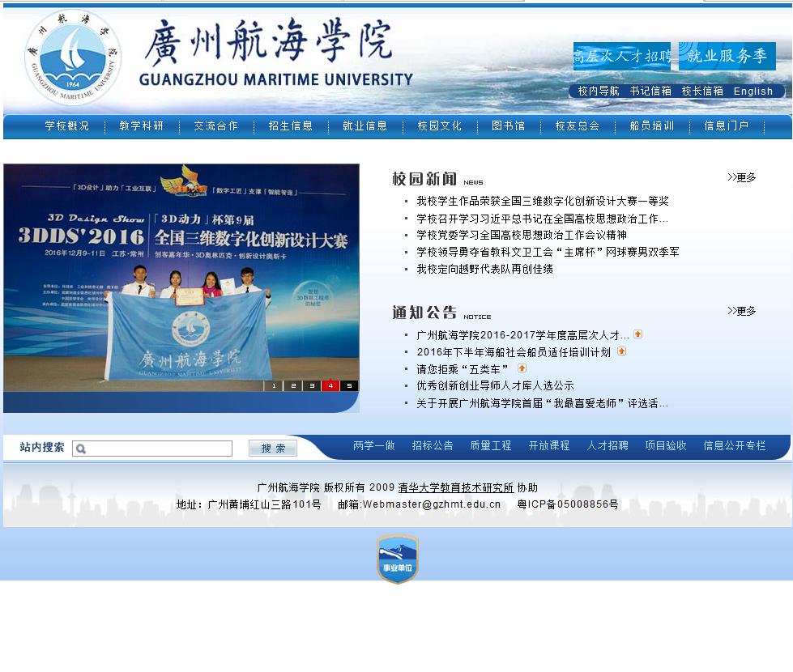Screen dimensions: 793x672
Task: Open the 人才招聘 quick link
Action: (x=608, y=445)
